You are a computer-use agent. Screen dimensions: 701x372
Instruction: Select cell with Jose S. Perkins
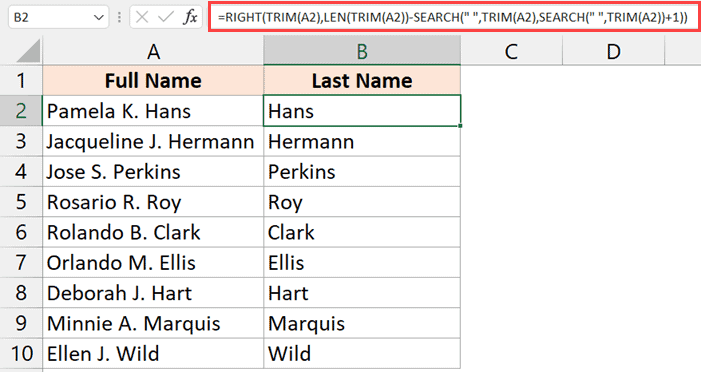[153, 171]
